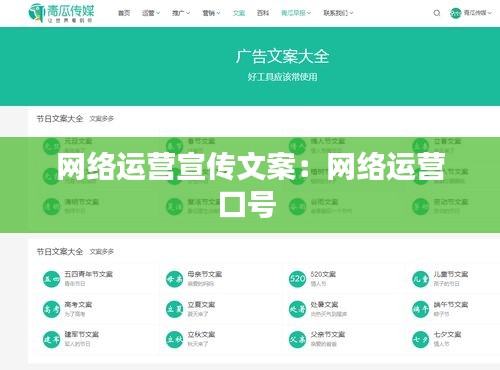Expand the 营销 navigation dropdown
The height and width of the screenshot is (370, 500).
211,13
